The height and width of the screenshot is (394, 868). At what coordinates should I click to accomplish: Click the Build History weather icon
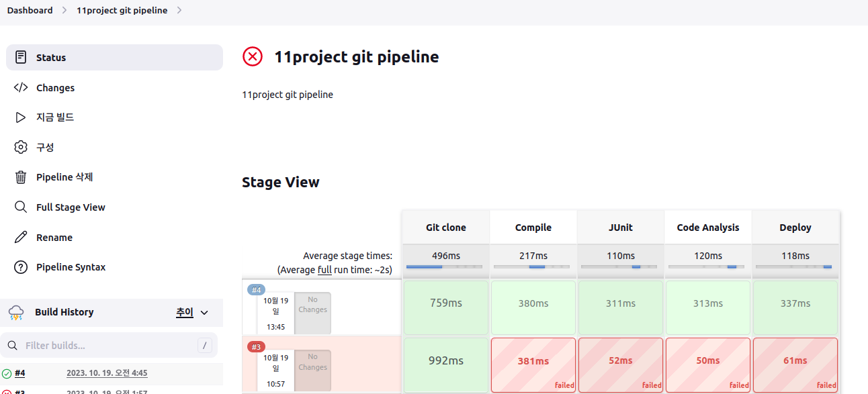16,312
